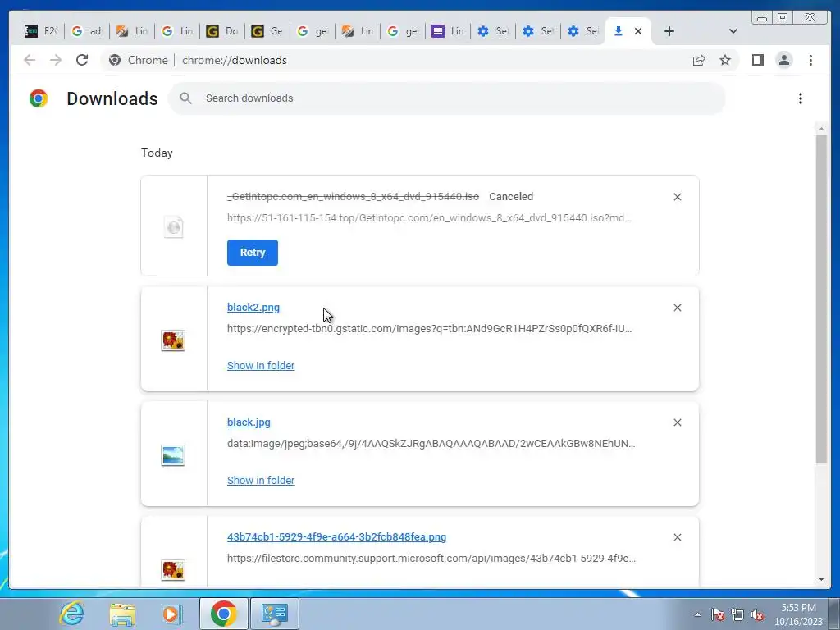840x630 pixels.
Task: Show black2.png in folder
Action: (x=261, y=365)
